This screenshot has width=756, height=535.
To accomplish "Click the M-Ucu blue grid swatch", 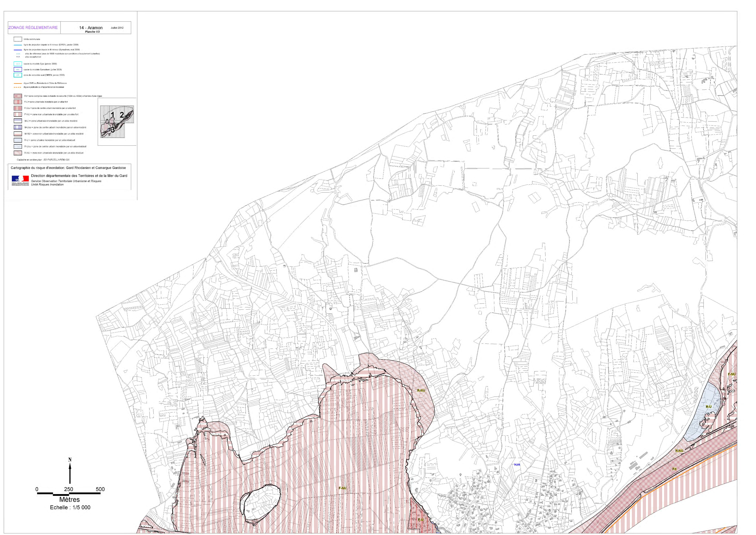I will point(18,127).
